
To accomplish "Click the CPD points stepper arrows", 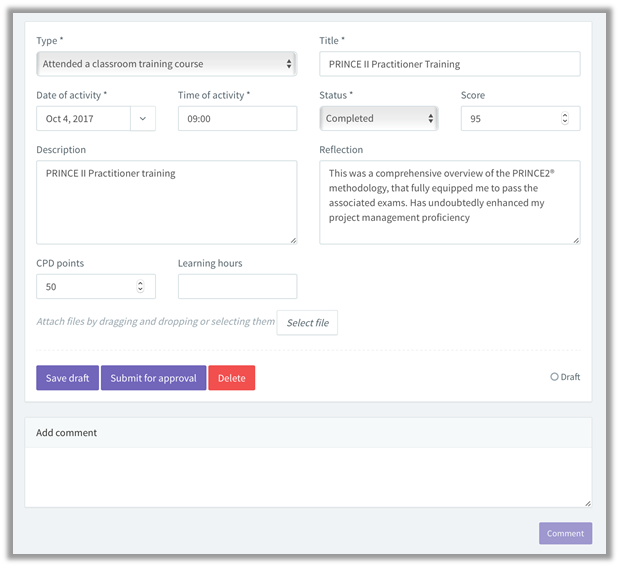I will (x=140, y=286).
